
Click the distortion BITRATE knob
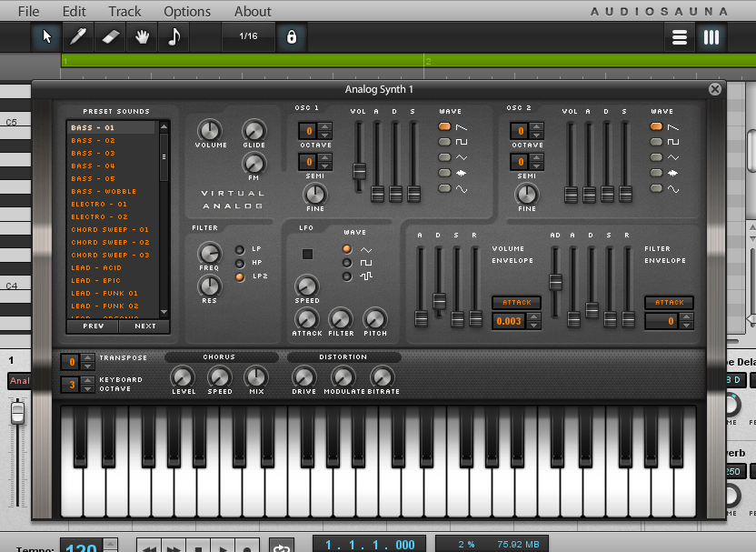(x=382, y=377)
